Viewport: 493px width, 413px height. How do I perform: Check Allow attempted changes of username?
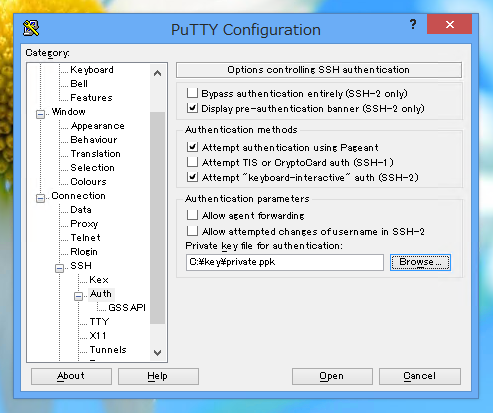[192, 231]
